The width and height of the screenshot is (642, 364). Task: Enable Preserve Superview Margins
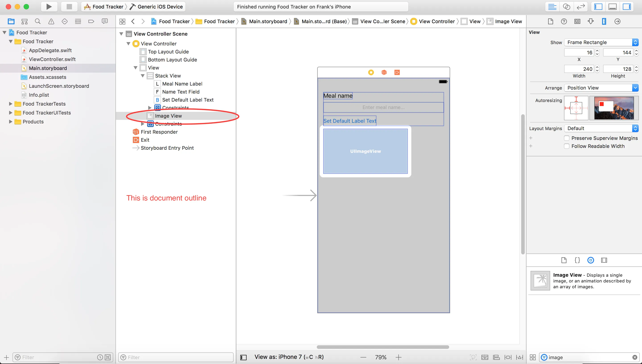click(x=566, y=138)
